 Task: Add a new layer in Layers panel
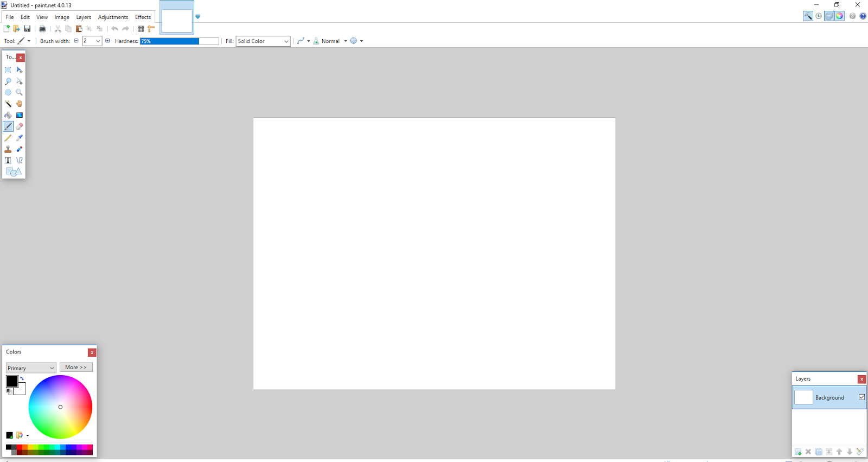pyautogui.click(x=798, y=452)
